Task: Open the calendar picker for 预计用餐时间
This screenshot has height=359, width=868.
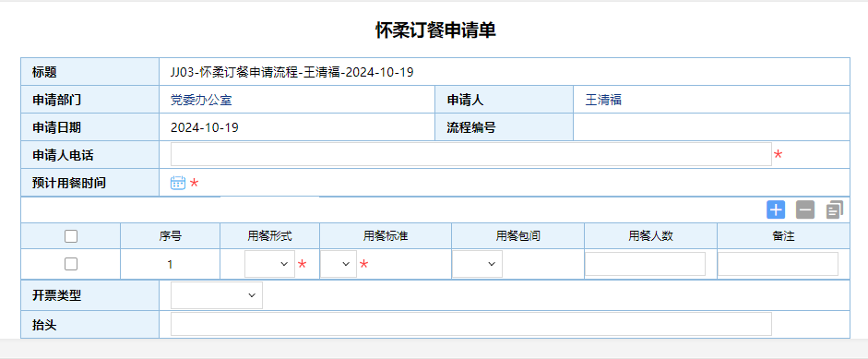Action: pos(178,183)
